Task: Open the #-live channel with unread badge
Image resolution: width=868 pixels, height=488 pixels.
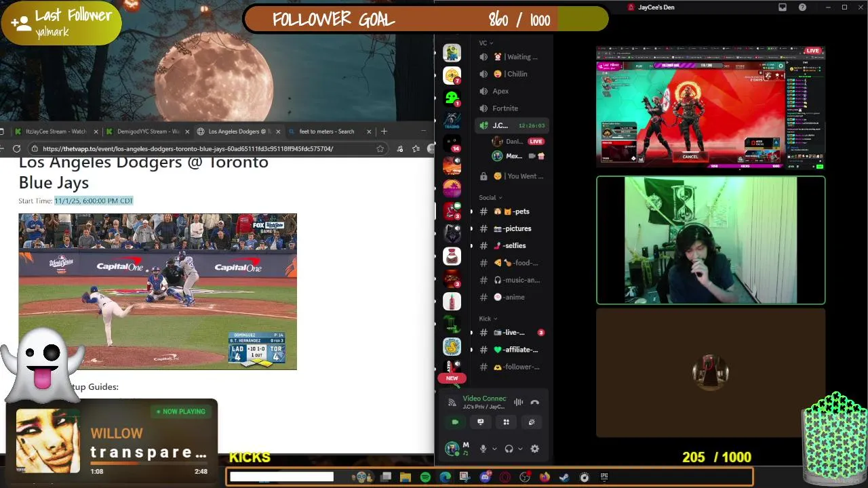Action: click(512, 332)
